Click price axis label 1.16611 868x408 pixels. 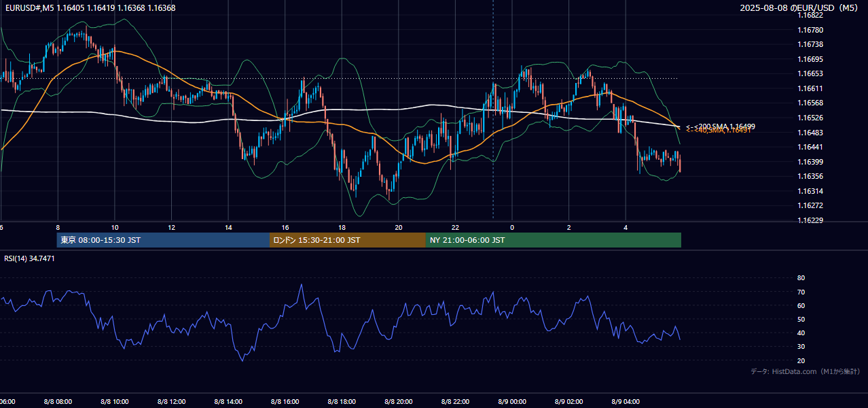[810, 88]
